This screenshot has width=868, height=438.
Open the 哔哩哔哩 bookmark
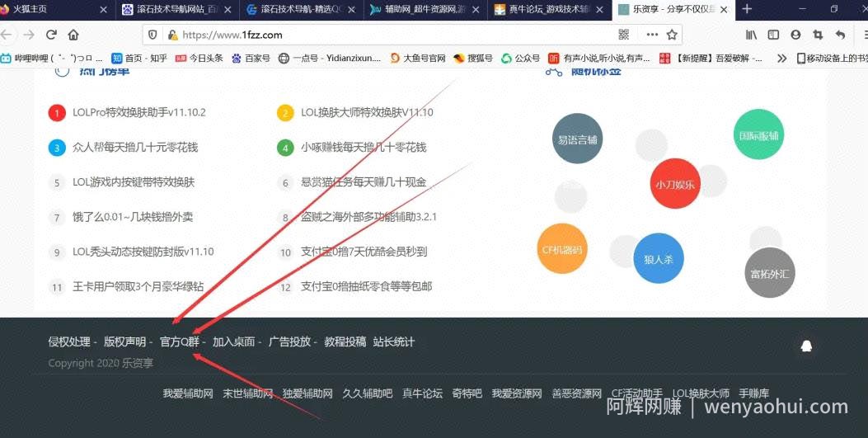click(51, 58)
